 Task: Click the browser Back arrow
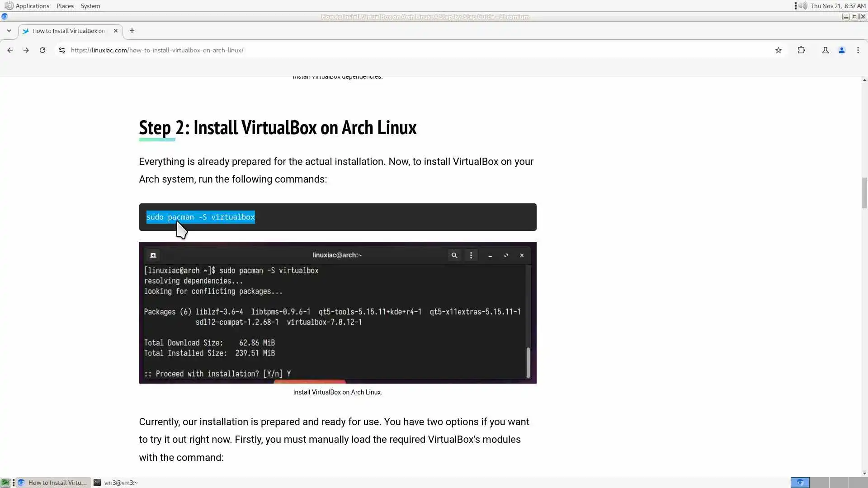coord(10,50)
